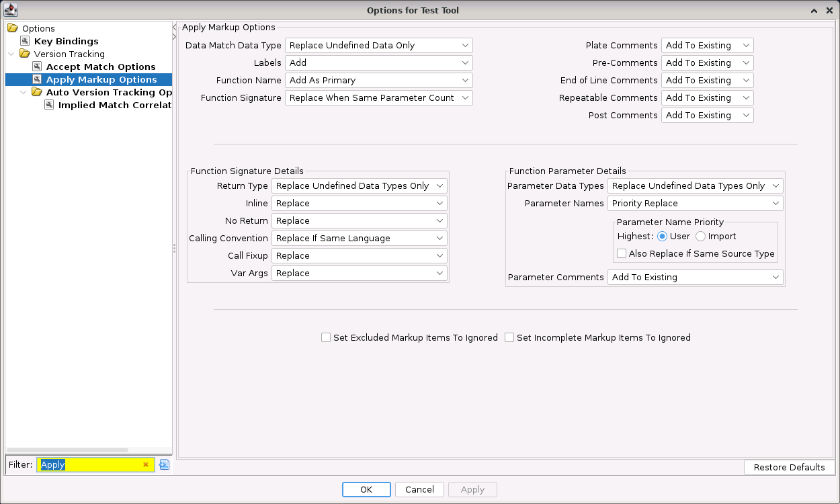Click the Version Tracking folder icon

pyautogui.click(x=25, y=54)
